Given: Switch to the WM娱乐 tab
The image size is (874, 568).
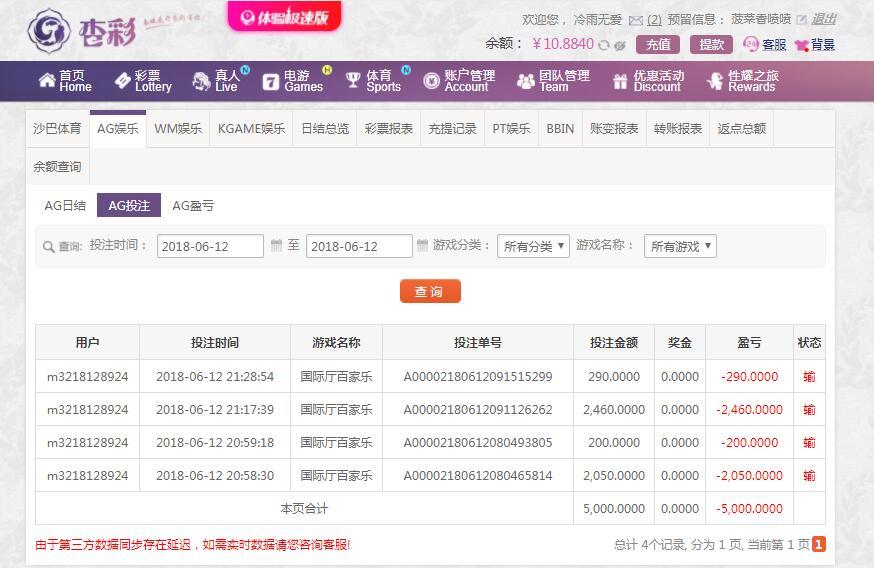Looking at the screenshot, I should [x=178, y=129].
